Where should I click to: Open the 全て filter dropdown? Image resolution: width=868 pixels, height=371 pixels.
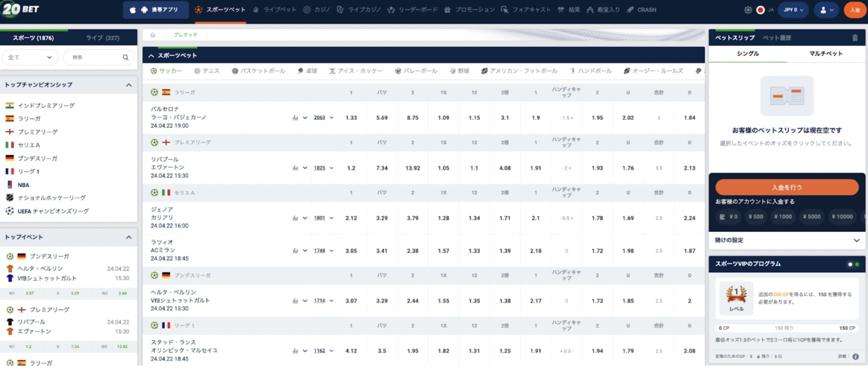point(30,57)
